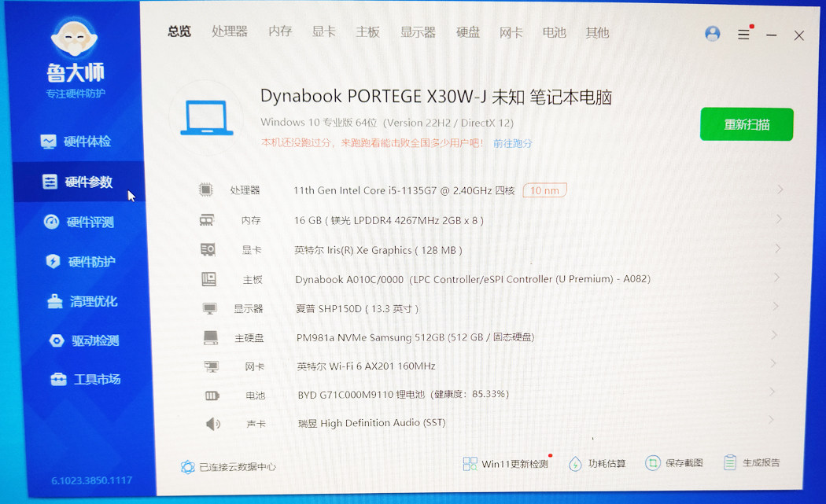Click the graphics card icon

tap(208, 249)
